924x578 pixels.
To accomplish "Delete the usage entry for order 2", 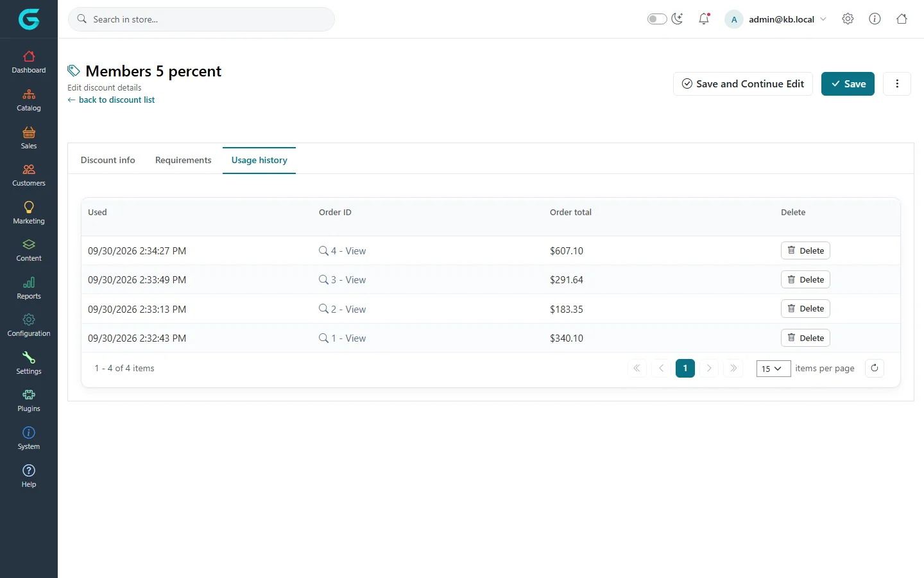I will [805, 308].
